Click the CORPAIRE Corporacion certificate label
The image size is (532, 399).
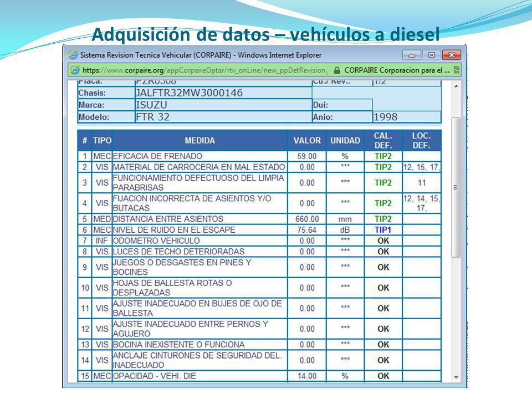coord(397,70)
